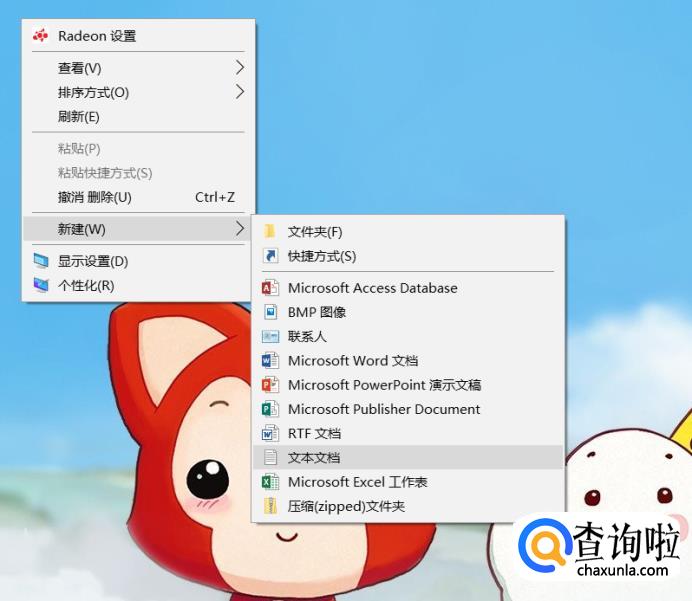Create a 压缩(zipped)文件夹
The height and width of the screenshot is (601, 692).
point(408,506)
